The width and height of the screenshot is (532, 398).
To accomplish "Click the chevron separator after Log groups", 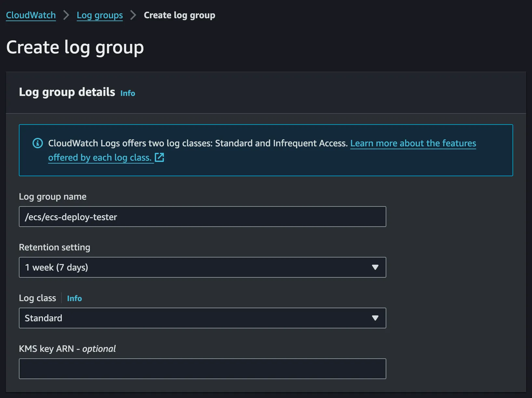I will [x=133, y=15].
